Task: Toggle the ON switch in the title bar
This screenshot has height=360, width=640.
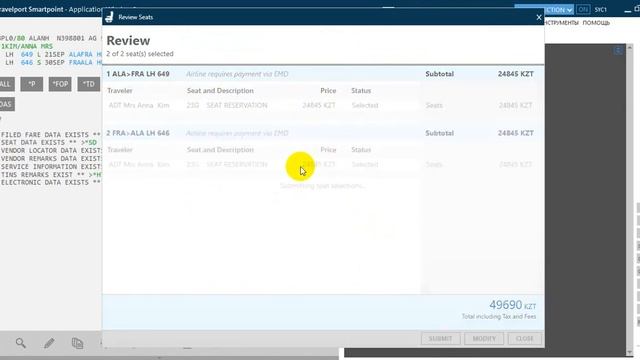Action: (583, 9)
